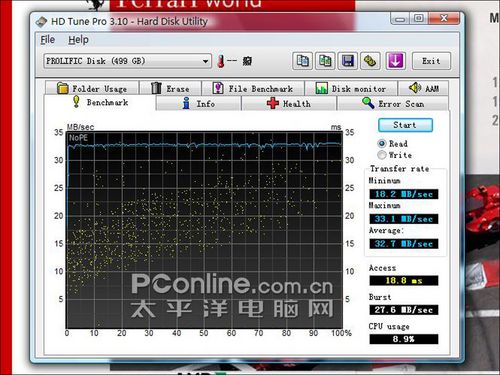500x375 pixels.
Task: Click the Maximum 33.1 MB/sec value
Action: click(404, 219)
